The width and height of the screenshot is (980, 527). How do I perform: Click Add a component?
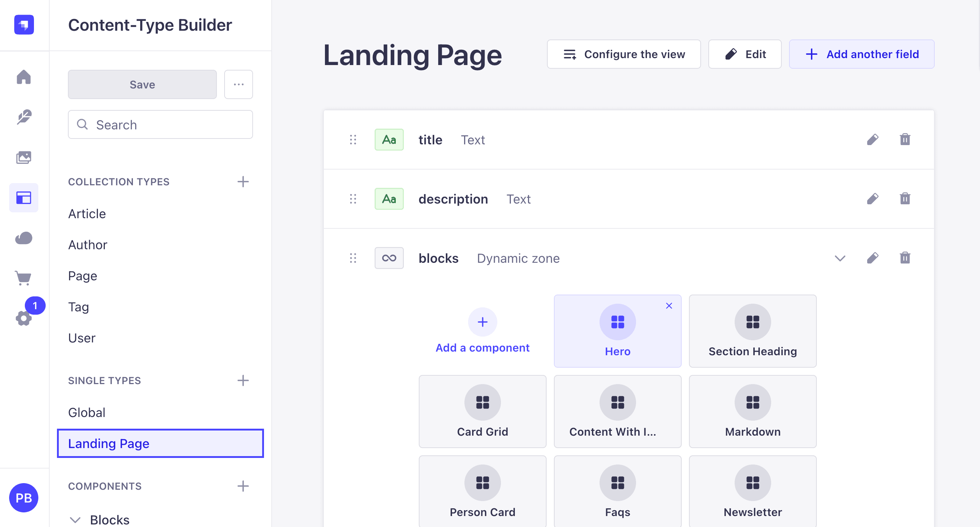pyautogui.click(x=482, y=331)
